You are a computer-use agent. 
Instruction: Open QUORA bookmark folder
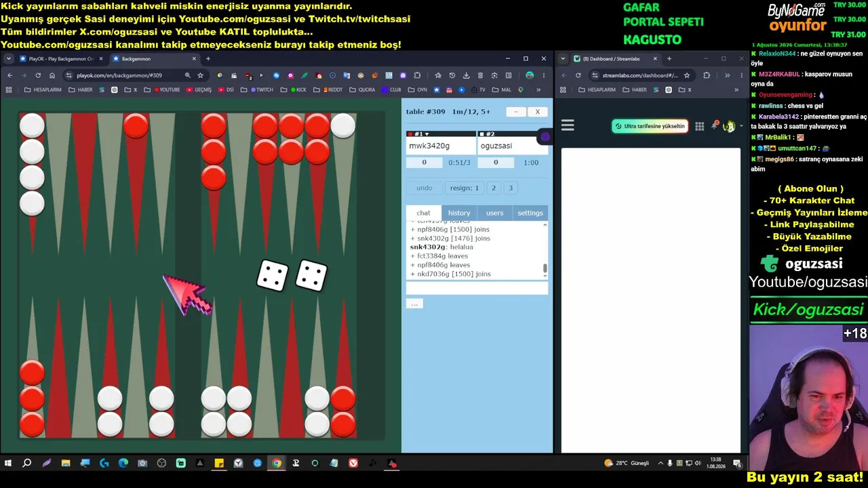click(x=363, y=89)
